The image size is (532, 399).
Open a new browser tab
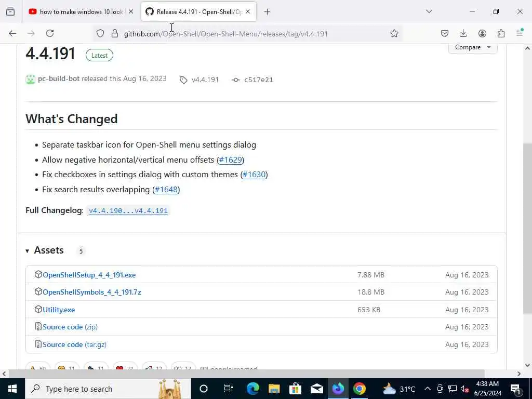268,12
